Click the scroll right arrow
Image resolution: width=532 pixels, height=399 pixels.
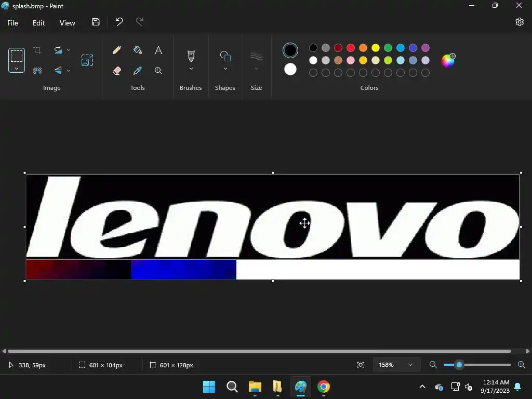(528, 351)
